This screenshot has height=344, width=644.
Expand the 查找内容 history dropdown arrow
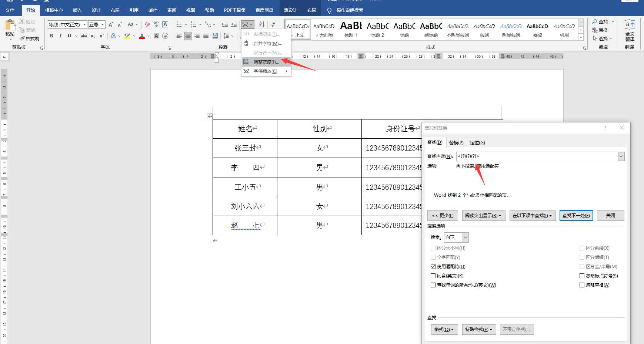[621, 156]
